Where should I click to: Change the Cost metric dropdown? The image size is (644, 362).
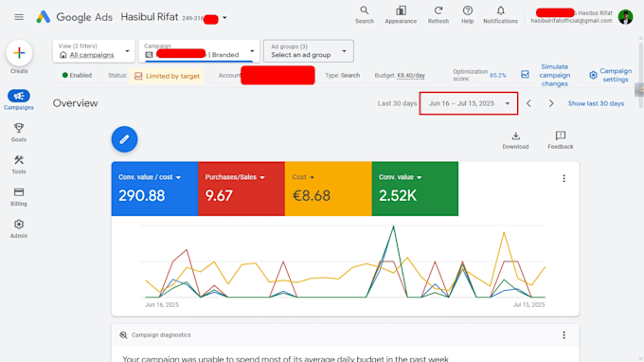[x=303, y=177]
